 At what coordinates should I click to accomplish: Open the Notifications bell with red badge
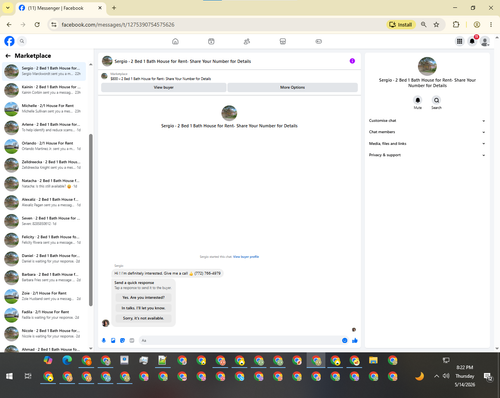472,41
